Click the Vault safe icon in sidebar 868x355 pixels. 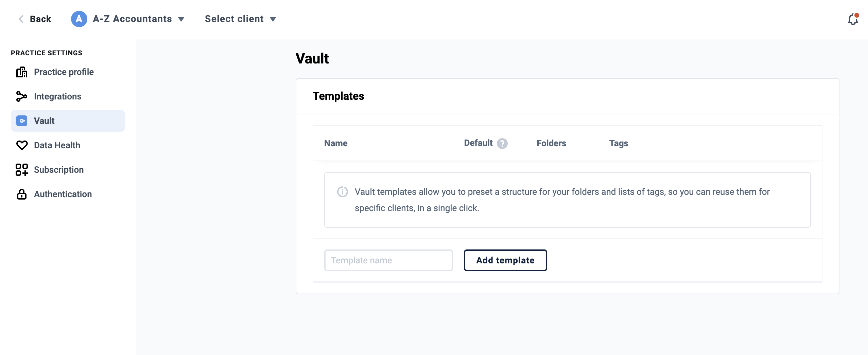tap(22, 121)
